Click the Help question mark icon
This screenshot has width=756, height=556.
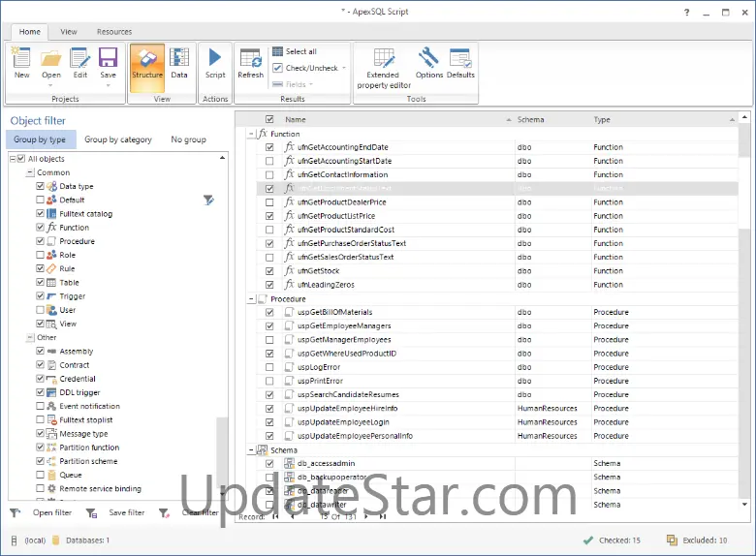[686, 13]
